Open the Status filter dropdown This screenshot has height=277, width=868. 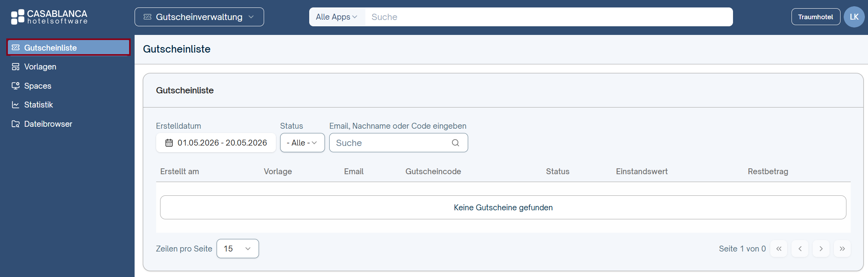click(x=302, y=143)
